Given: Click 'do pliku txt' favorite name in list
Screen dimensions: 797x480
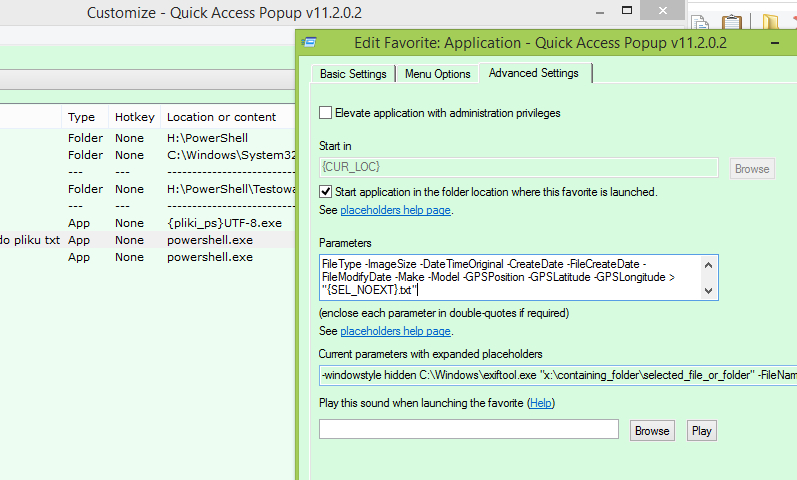Looking at the screenshot, I should click(x=30, y=240).
